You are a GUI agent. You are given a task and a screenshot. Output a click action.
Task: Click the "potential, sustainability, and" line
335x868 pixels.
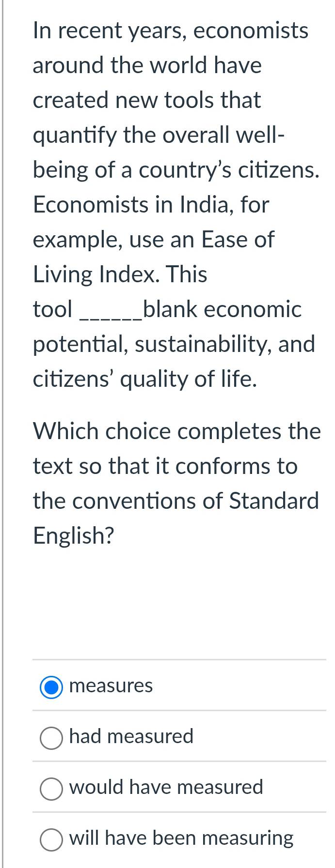(x=174, y=344)
